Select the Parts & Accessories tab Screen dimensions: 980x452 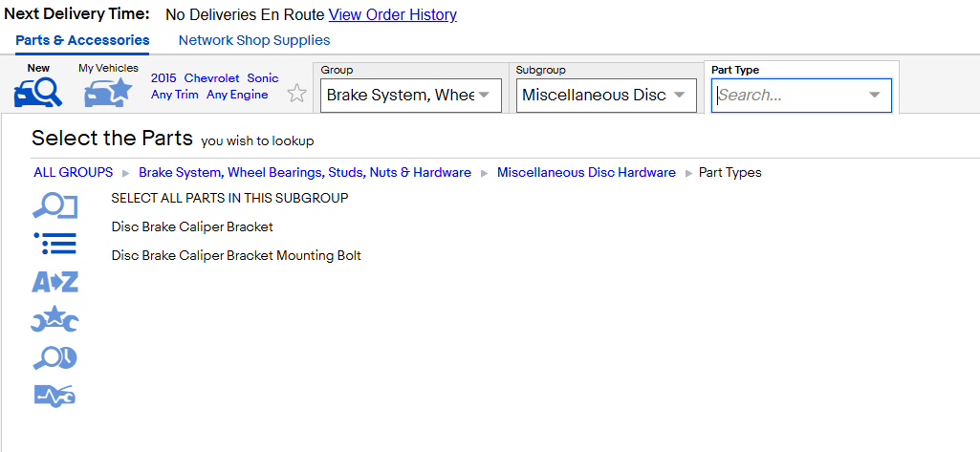82,40
